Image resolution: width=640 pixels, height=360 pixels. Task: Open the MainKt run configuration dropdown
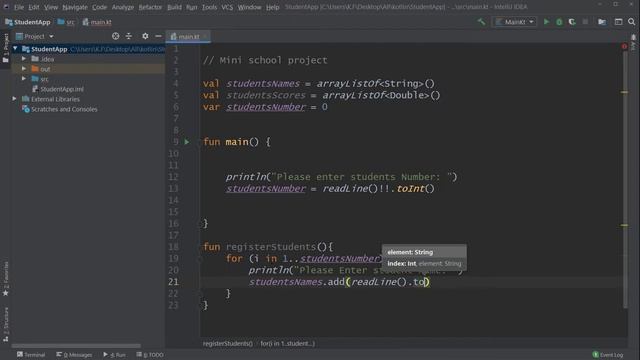(515, 22)
